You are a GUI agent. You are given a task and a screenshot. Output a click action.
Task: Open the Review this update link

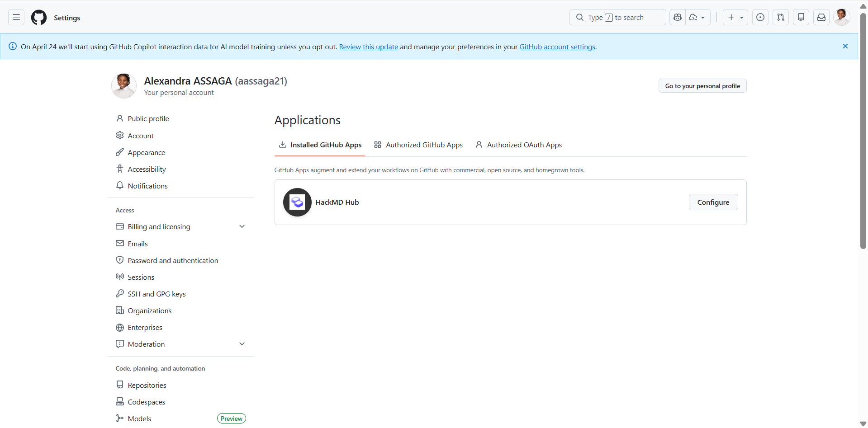pyautogui.click(x=369, y=47)
